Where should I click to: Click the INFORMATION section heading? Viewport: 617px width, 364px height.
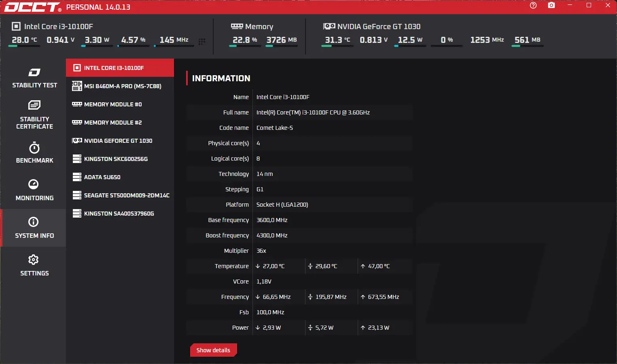click(x=221, y=78)
